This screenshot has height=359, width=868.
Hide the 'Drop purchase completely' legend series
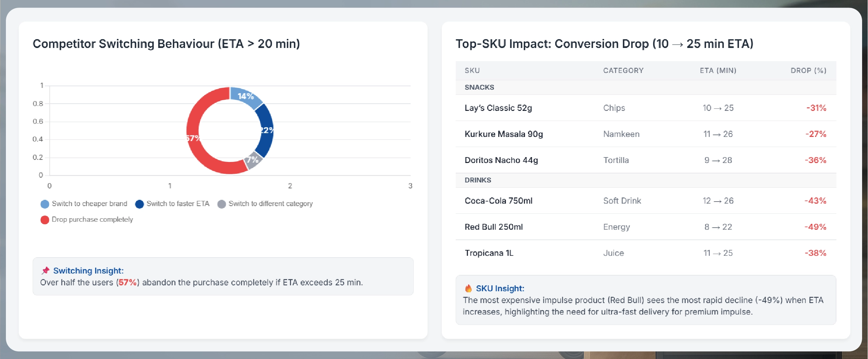pyautogui.click(x=86, y=220)
